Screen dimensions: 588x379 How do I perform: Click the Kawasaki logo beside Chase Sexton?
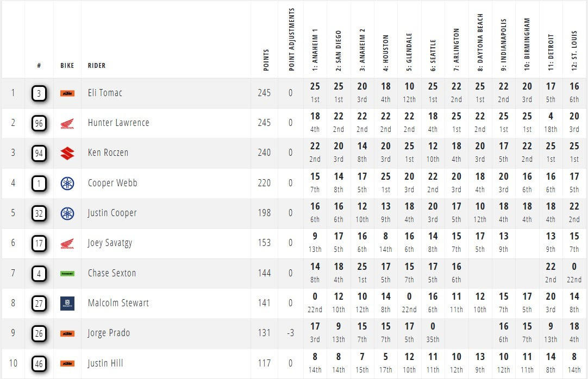[67, 274]
